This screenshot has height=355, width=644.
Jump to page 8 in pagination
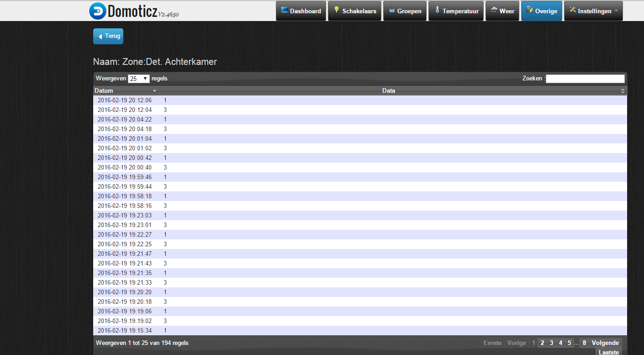point(584,343)
